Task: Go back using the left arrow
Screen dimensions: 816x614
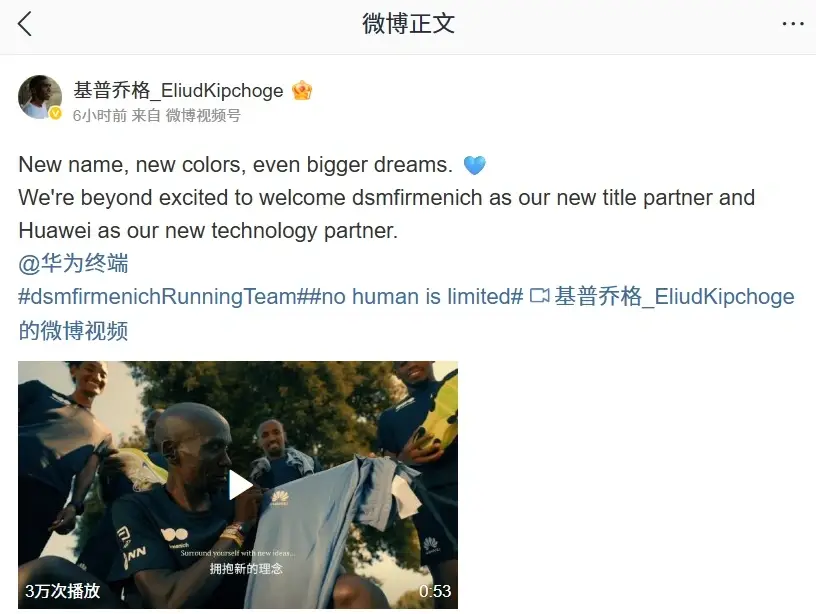Action: click(24, 24)
